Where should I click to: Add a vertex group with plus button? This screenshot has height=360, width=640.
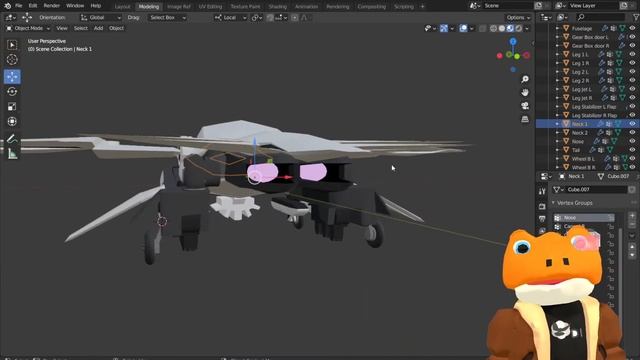632,216
